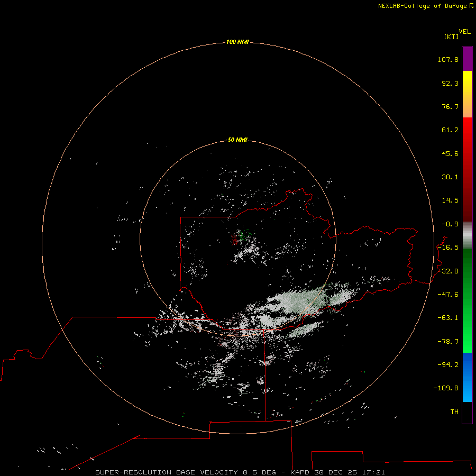Click the 92.3 legend value
Screen dimensions: 476x476
pos(450,83)
